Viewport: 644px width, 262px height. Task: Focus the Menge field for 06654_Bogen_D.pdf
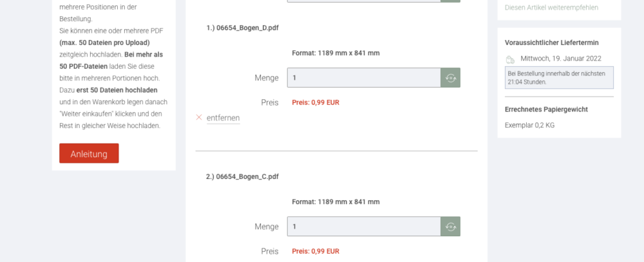point(364,78)
